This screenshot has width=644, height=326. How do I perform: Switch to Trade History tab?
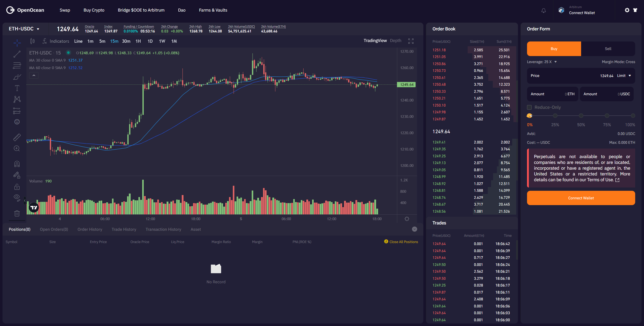coord(124,229)
